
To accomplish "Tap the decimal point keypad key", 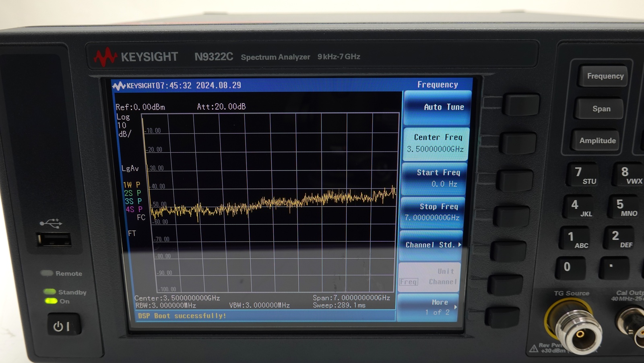I will click(615, 268).
